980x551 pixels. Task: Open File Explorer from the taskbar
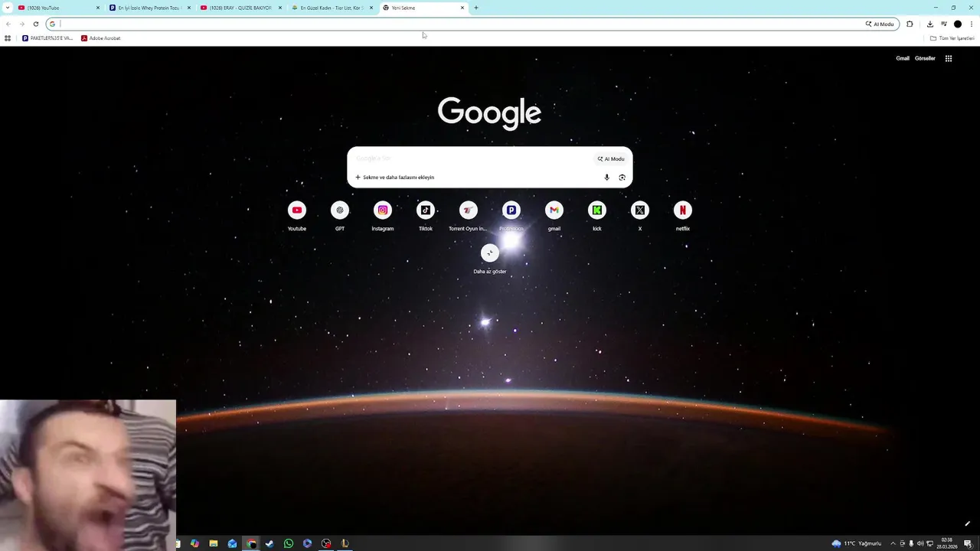click(x=214, y=543)
